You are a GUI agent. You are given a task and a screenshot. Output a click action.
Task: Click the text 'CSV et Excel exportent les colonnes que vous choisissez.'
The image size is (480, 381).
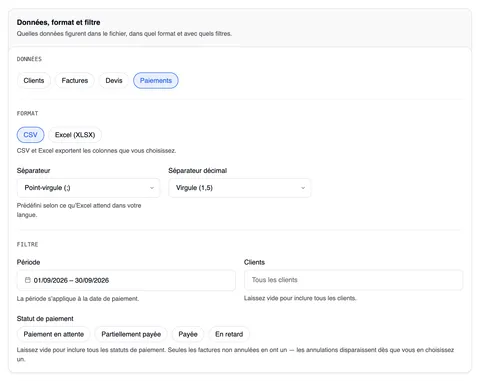pos(96,151)
